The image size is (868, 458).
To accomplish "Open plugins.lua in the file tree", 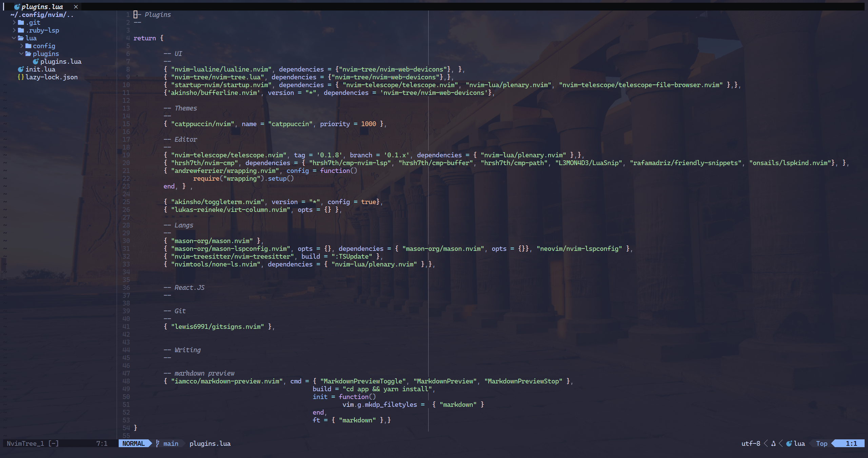I will click(61, 61).
